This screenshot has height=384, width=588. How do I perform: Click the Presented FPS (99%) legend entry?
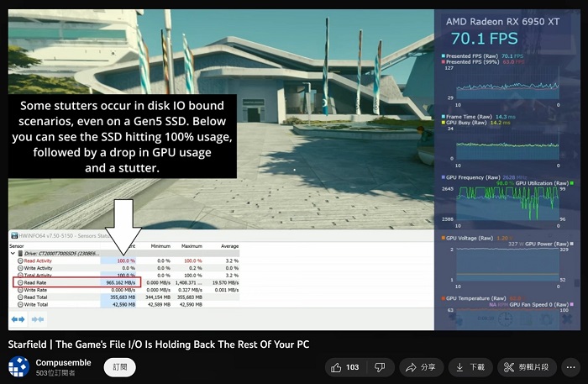tap(482, 62)
